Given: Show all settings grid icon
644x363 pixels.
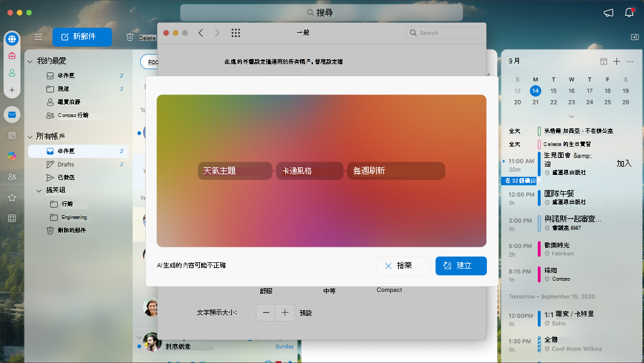Looking at the screenshot, I should coord(236,33).
